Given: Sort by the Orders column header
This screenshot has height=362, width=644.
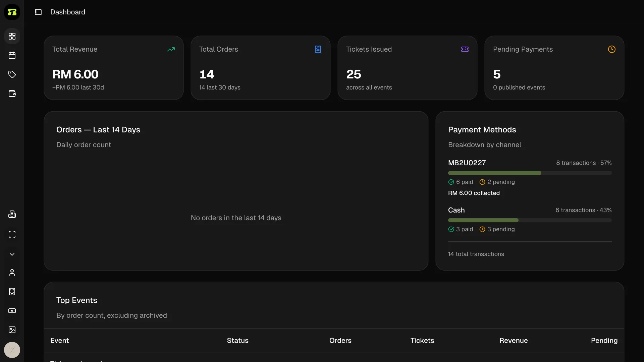Looking at the screenshot, I should (340, 341).
